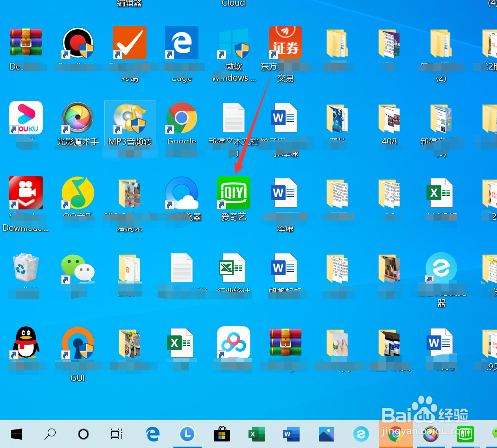Screen dimensions: 497x448
Task: Open the 东方证券 交易 desktop shortcut
Action: tap(285, 43)
